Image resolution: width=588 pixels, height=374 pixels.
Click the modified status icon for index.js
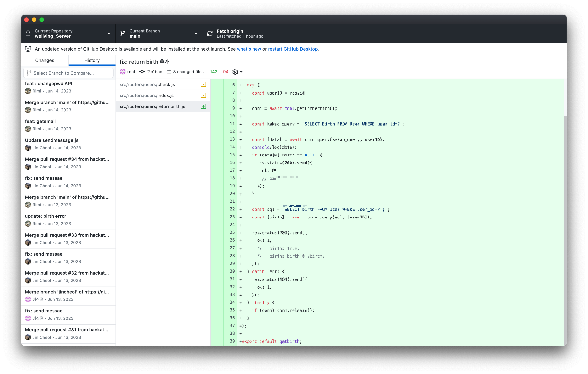pyautogui.click(x=203, y=95)
